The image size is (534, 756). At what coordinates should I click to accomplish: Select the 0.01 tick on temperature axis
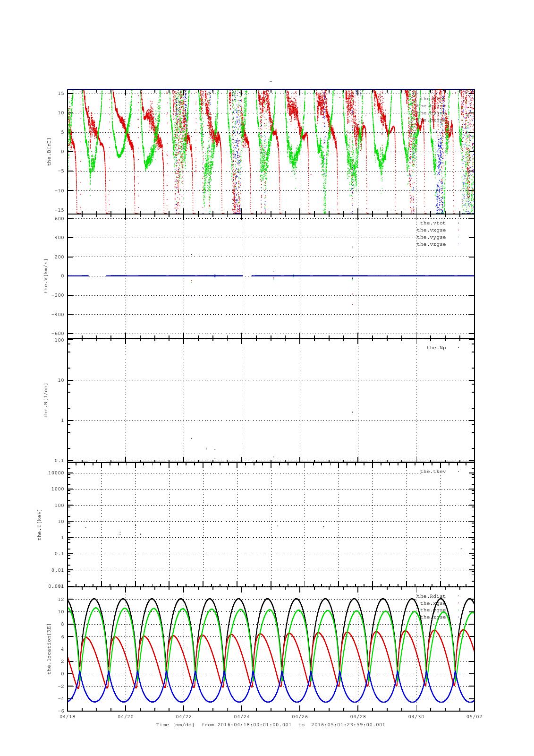coord(58,570)
